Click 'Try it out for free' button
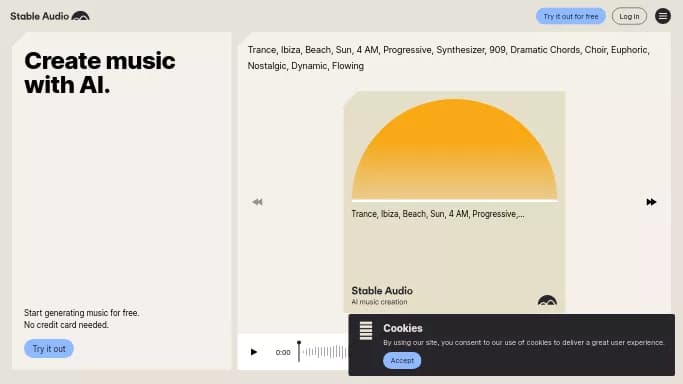 point(571,16)
